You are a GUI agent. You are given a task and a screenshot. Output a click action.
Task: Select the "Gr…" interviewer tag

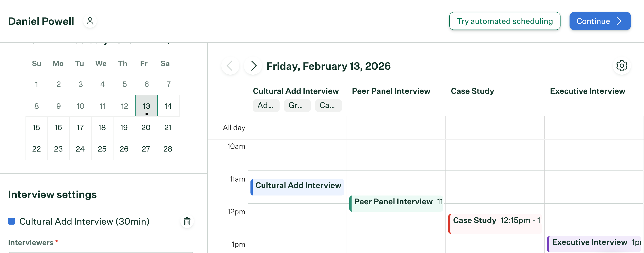click(x=297, y=105)
